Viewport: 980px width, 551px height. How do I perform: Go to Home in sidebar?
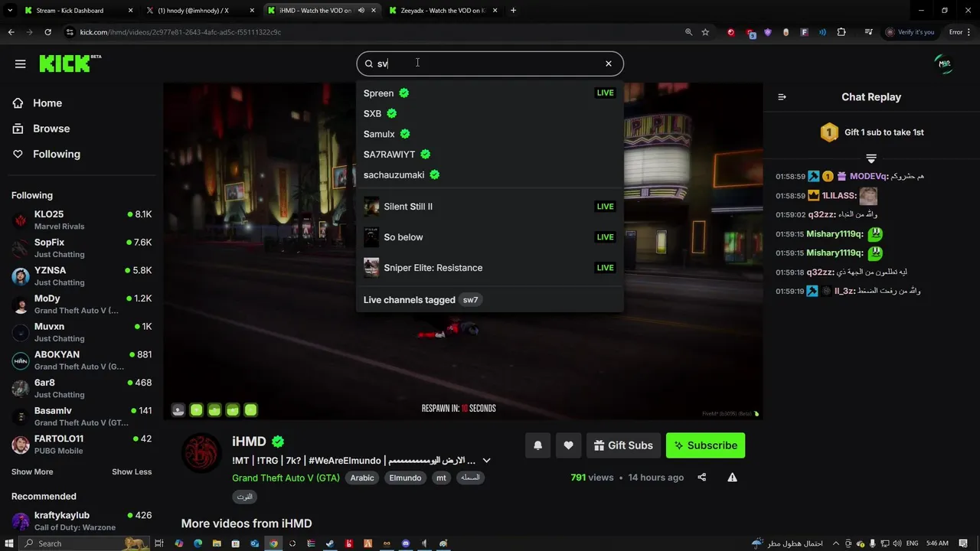click(x=47, y=103)
